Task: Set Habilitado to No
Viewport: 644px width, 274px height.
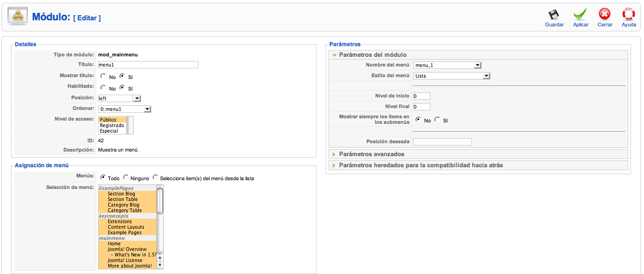Action: 103,87
